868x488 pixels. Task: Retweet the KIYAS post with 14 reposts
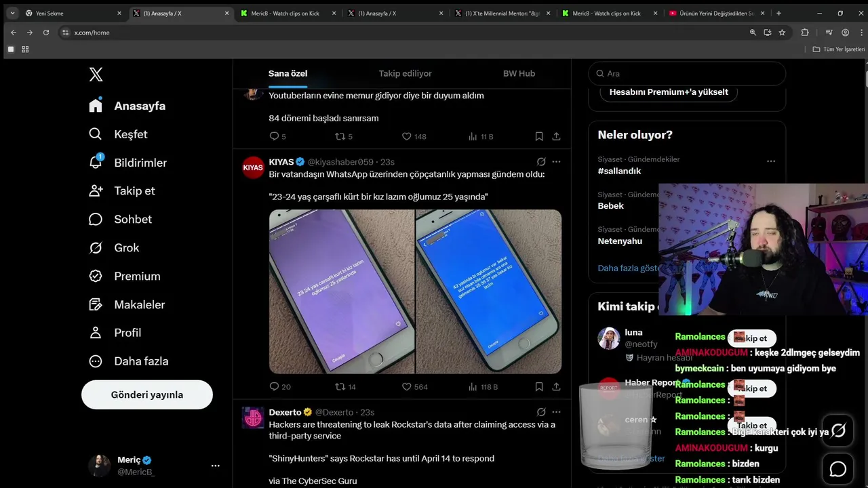pos(340,387)
